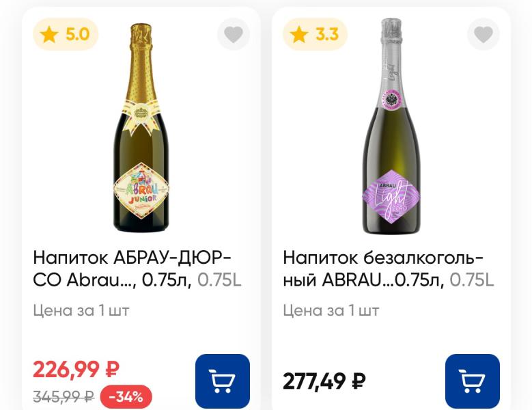This screenshot has height=410, width=532.
Task: Add the 277,49 ₽ drink to cart
Action: point(473,381)
